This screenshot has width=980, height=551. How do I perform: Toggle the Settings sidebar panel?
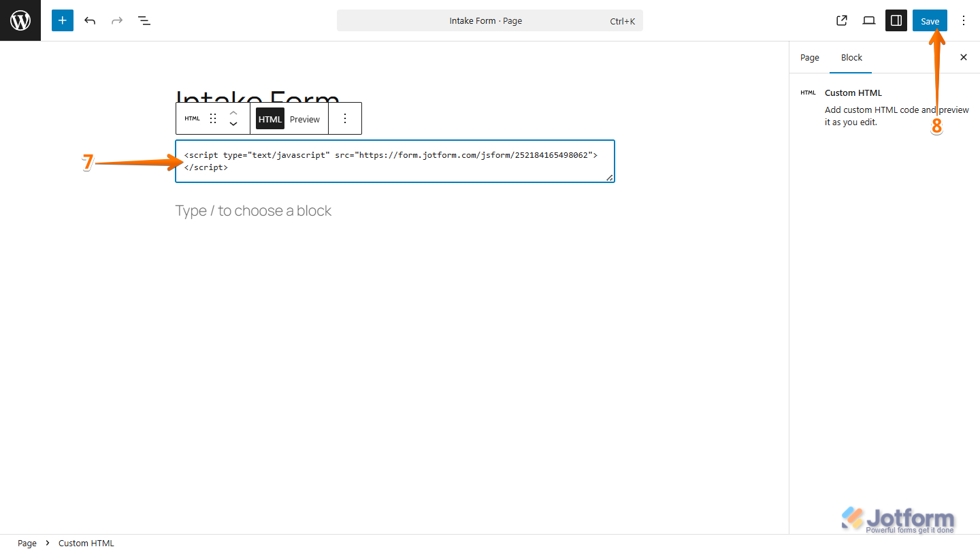coord(896,20)
